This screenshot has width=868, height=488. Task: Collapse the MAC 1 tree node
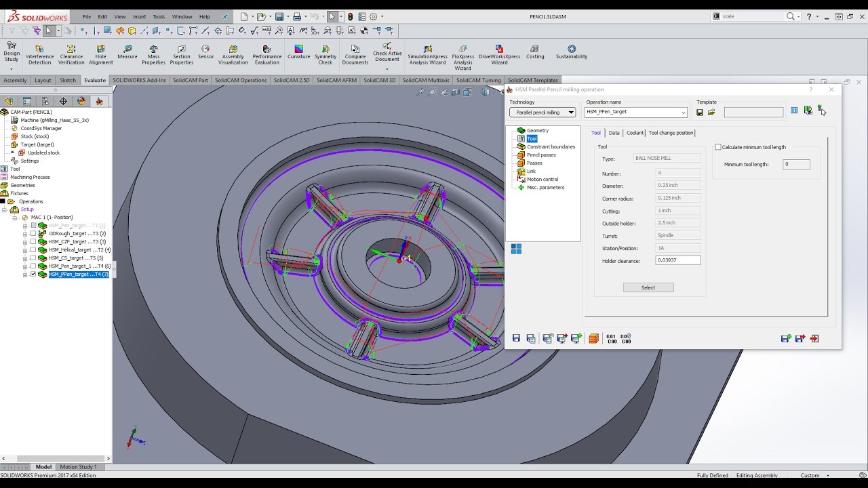[x=16, y=218]
